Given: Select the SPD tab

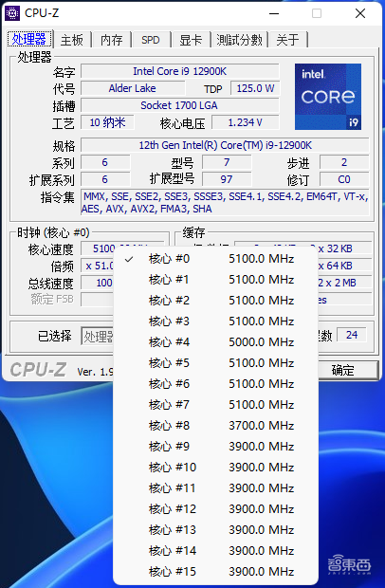Looking at the screenshot, I should tap(151, 40).
